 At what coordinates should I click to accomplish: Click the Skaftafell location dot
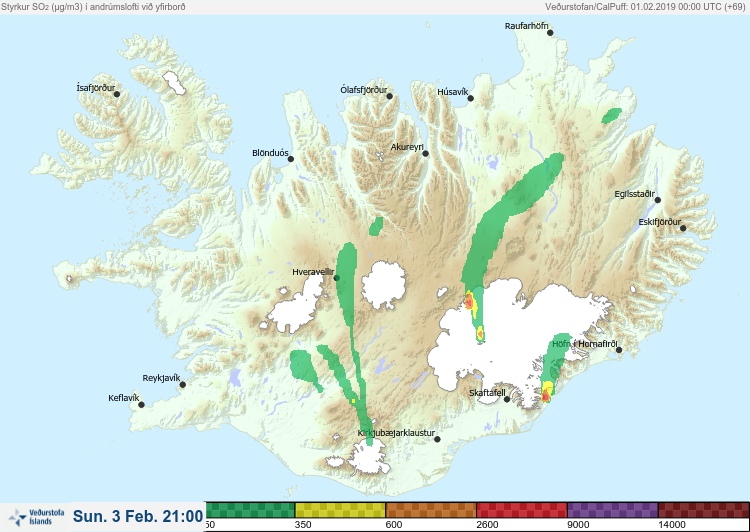click(x=507, y=399)
